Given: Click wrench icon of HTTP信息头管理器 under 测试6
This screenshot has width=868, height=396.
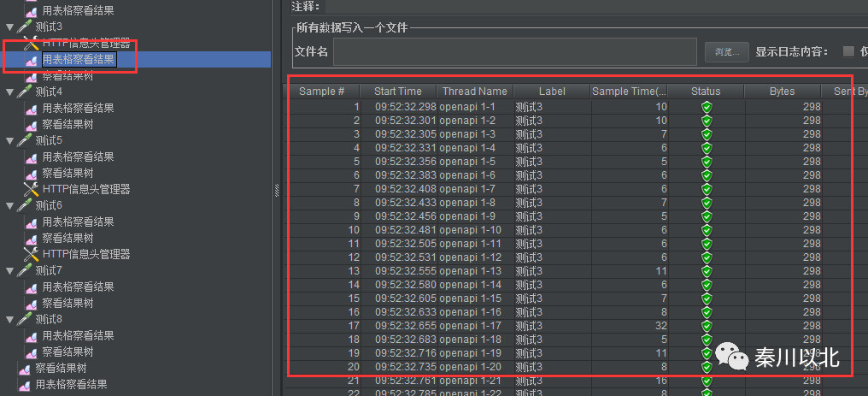Looking at the screenshot, I should click(x=31, y=255).
